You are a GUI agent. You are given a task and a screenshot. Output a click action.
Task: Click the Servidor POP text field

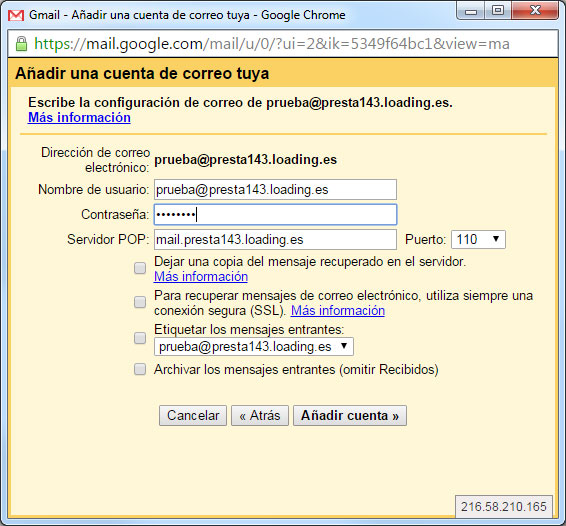coord(275,239)
